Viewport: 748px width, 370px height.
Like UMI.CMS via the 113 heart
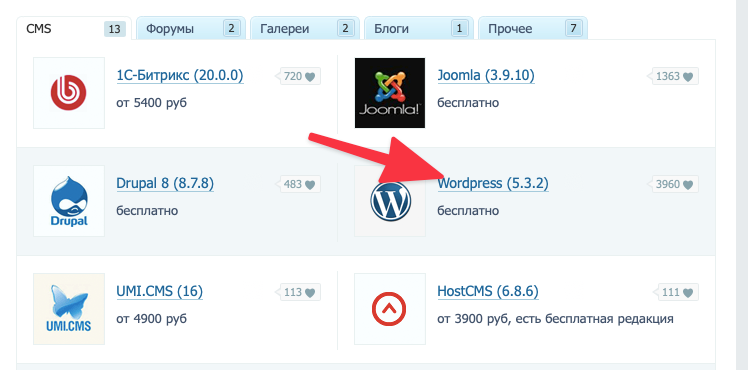pyautogui.click(x=310, y=292)
